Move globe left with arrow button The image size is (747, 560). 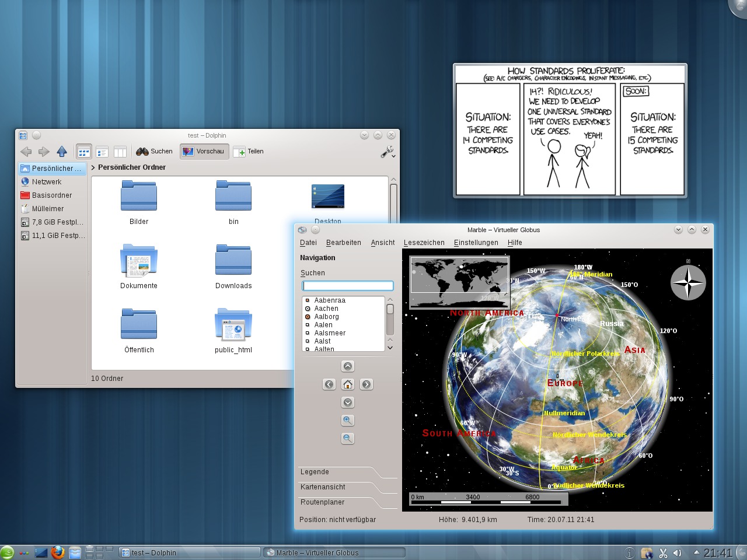point(329,384)
